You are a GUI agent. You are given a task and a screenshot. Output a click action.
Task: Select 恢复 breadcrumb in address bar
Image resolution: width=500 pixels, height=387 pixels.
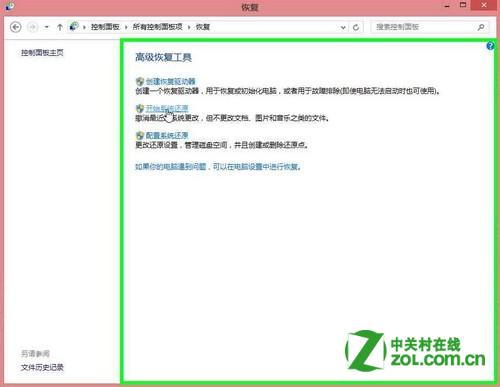point(203,27)
